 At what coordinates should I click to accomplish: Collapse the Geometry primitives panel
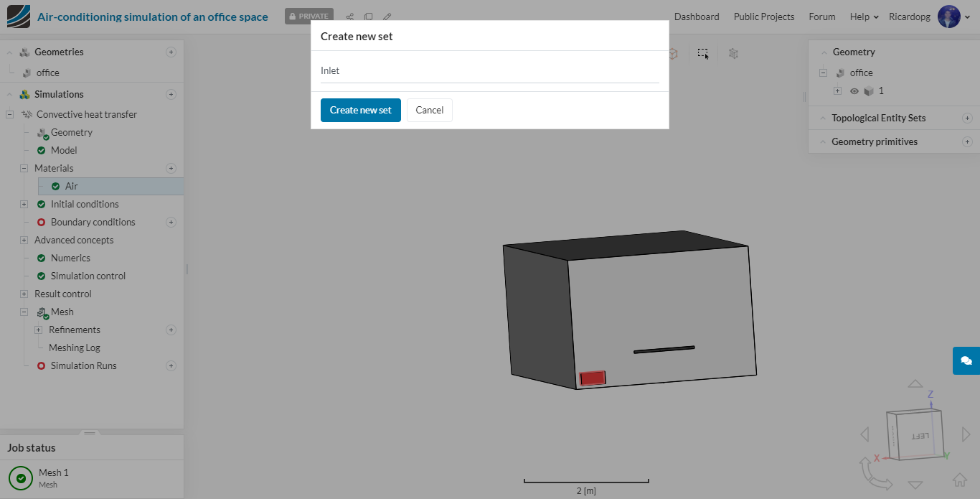click(823, 141)
